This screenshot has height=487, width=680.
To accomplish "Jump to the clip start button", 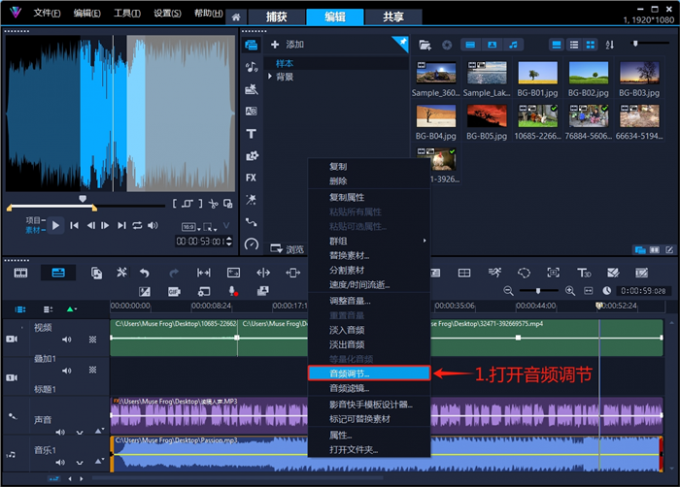I will [x=74, y=226].
